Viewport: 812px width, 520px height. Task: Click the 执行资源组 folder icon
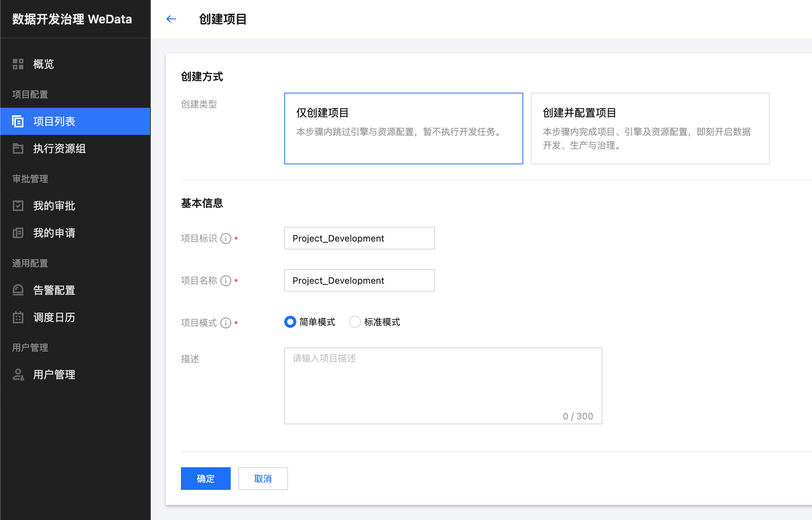(18, 148)
